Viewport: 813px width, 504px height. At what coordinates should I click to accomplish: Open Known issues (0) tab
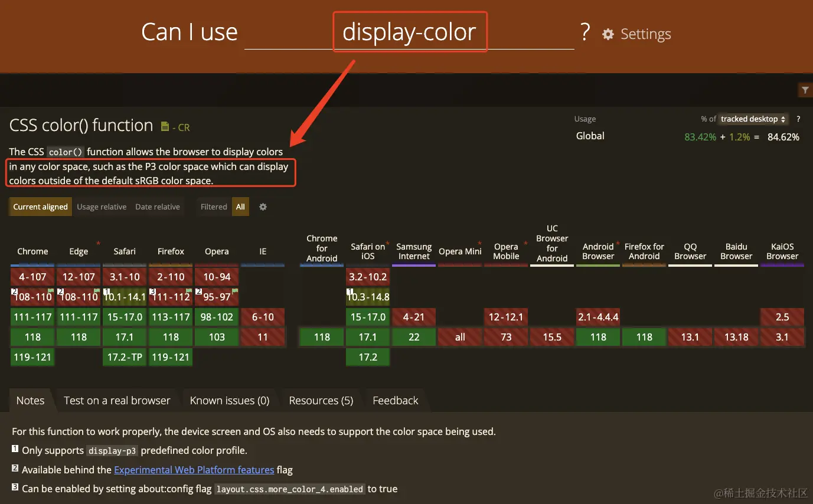pos(230,400)
